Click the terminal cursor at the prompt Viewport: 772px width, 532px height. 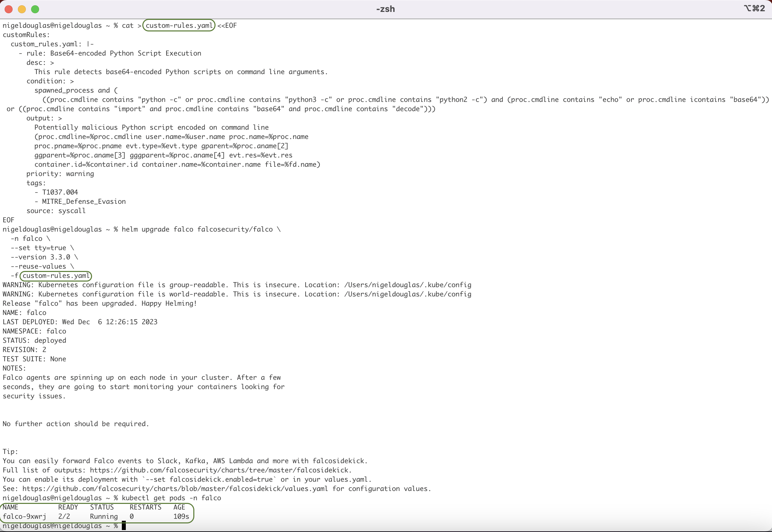tap(124, 526)
